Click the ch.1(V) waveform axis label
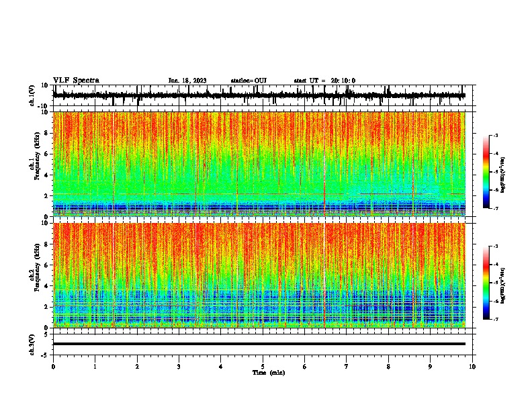 (x=32, y=95)
